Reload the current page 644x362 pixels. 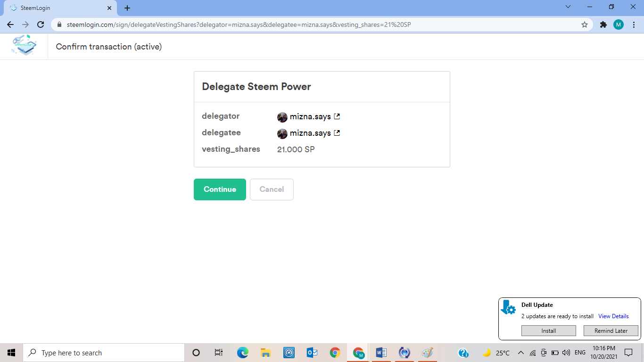[41, 25]
